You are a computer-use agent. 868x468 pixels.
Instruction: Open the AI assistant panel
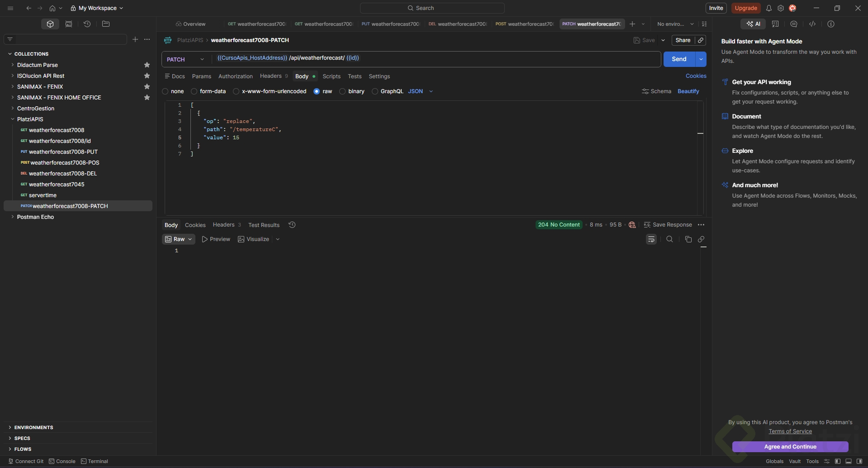[754, 24]
